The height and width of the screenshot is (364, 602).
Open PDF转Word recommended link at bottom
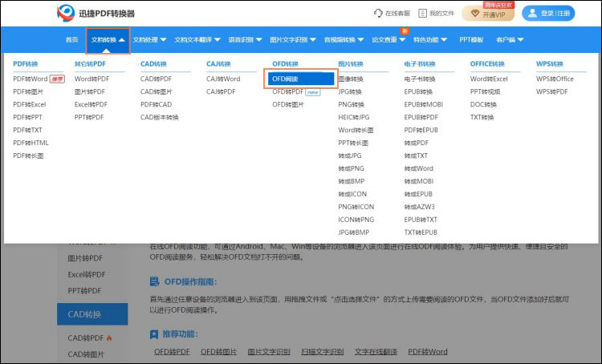[x=428, y=351]
